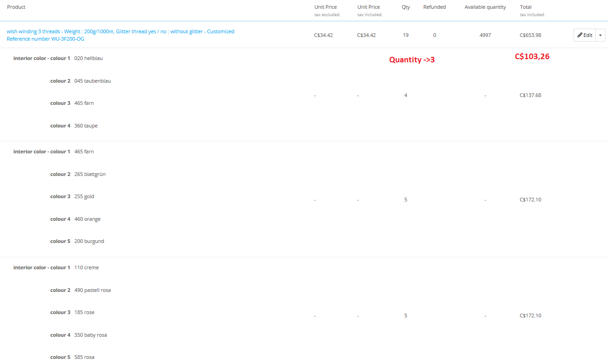The image size is (612, 364).
Task: Click the Product column header
Action: click(16, 7)
